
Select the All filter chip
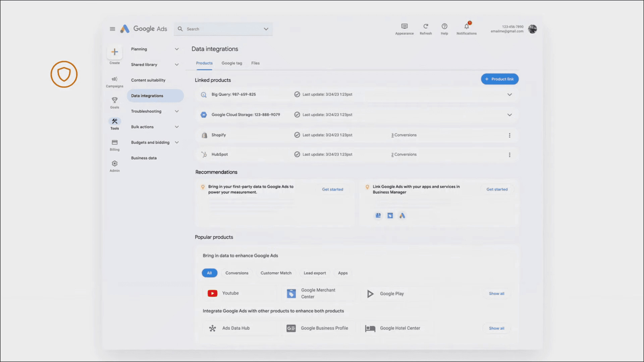[209, 273]
